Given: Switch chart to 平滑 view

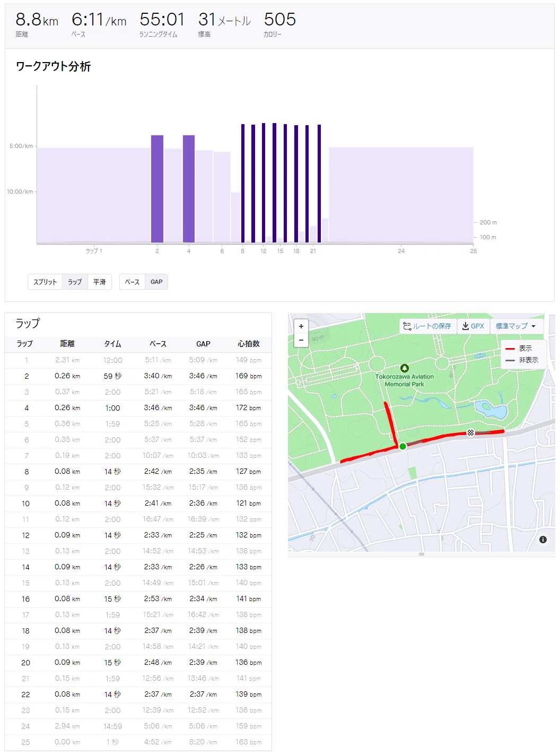Looking at the screenshot, I should point(100,282).
